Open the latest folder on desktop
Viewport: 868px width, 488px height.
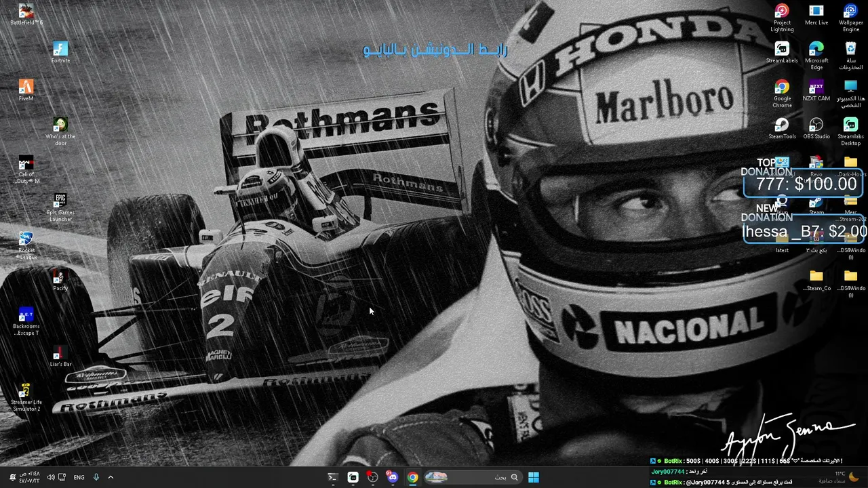click(x=782, y=243)
